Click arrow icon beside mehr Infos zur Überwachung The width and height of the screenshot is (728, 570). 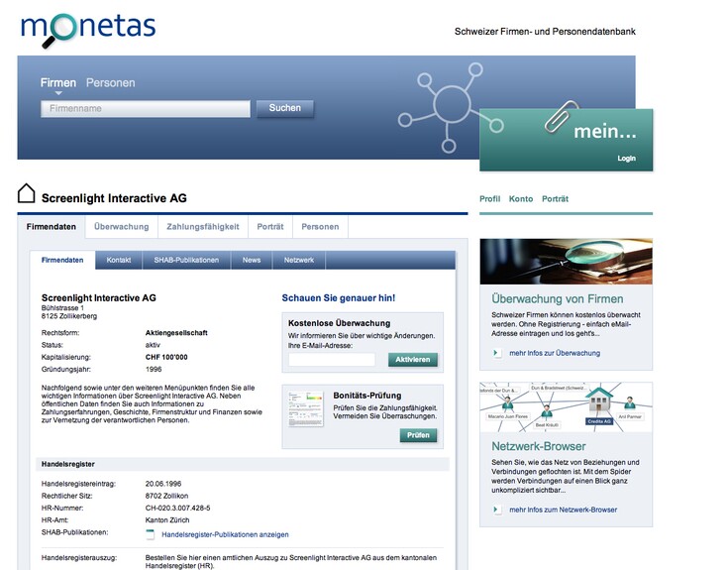496,353
